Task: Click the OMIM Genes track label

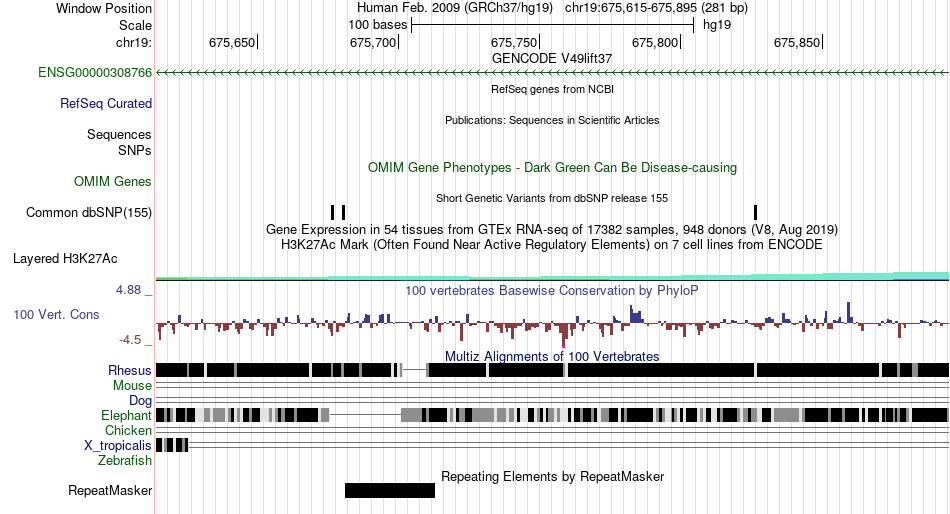Action: 113,181
